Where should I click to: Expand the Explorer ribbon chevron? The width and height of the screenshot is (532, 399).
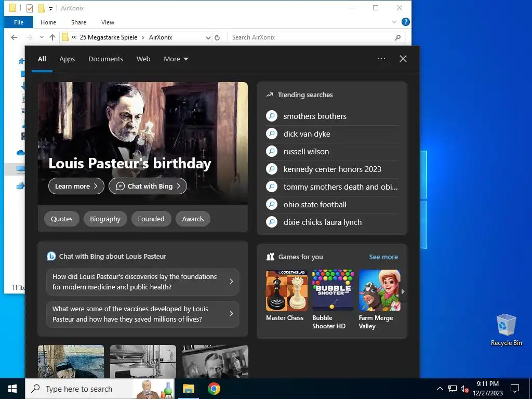394,22
